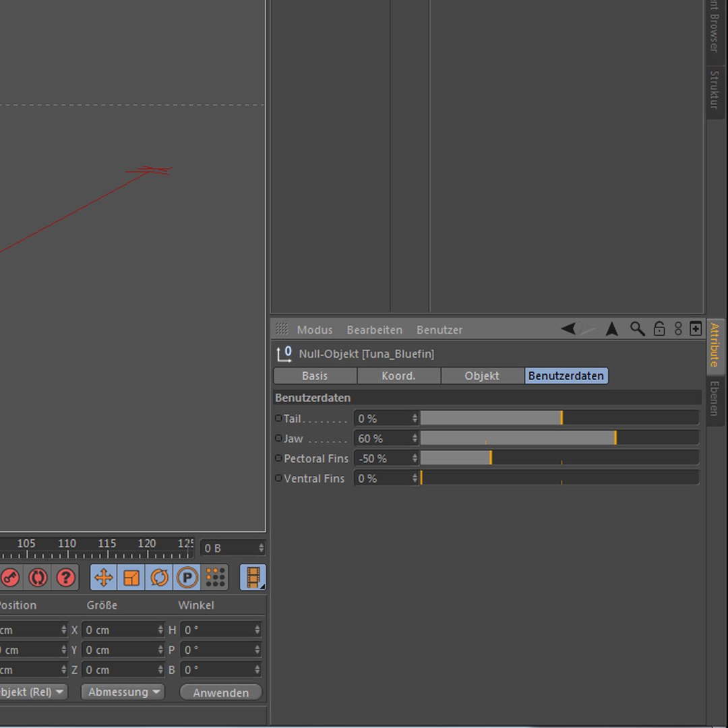728x728 pixels.
Task: Adjust the Größe X stepper arrows
Action: [160, 630]
